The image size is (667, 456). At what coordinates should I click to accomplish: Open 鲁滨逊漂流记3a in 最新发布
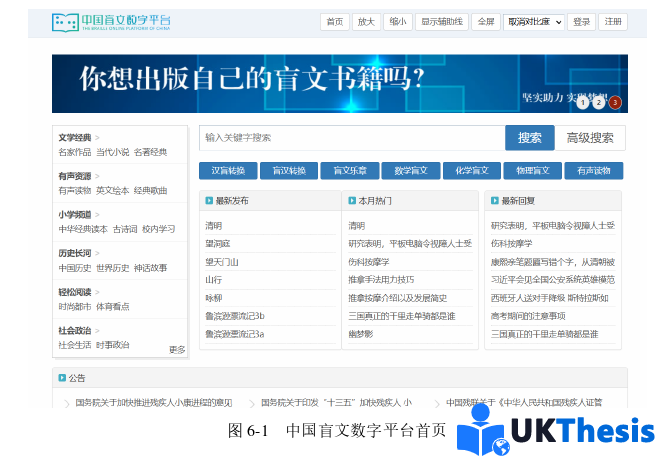(x=235, y=334)
